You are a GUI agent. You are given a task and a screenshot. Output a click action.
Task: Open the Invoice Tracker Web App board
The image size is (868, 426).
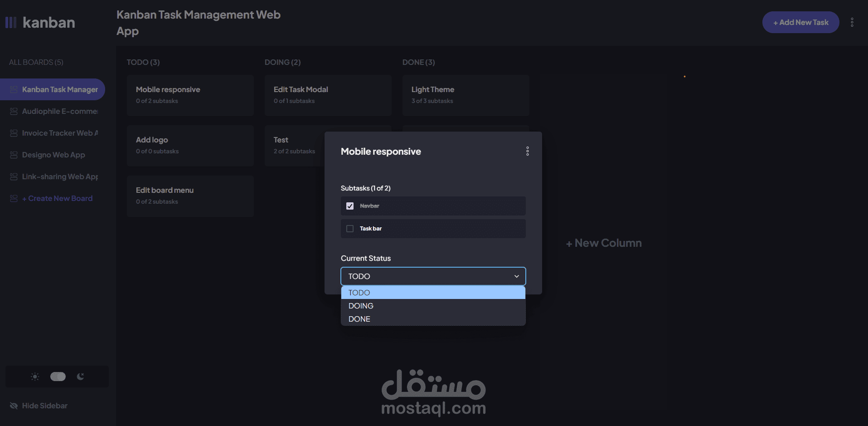60,133
